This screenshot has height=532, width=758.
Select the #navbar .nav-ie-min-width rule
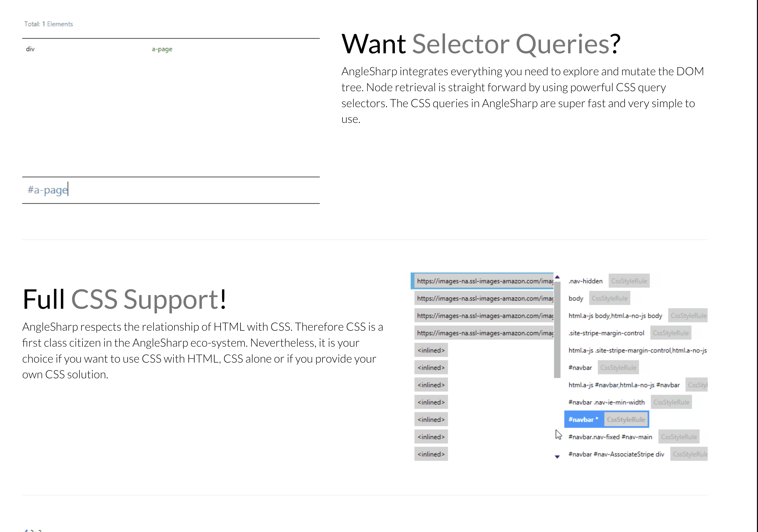pyautogui.click(x=606, y=402)
